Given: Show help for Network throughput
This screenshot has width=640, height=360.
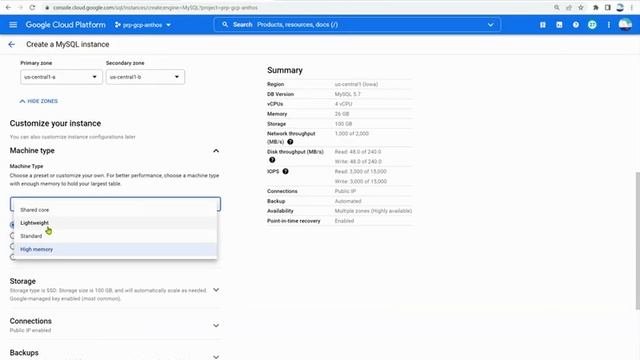Looking at the screenshot, I should 290,142.
